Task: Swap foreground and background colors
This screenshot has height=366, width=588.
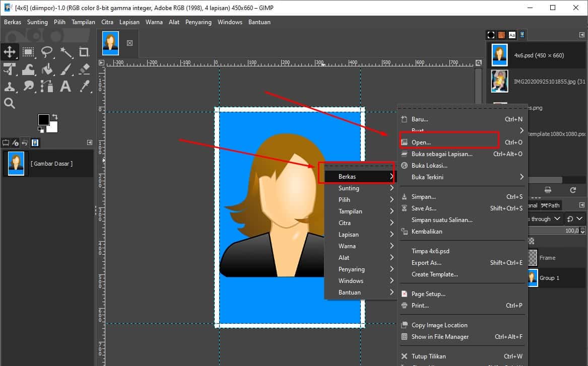Action: pyautogui.click(x=55, y=117)
